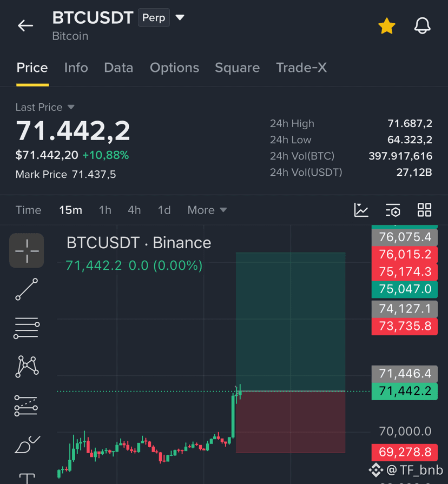Click the gray 71,446.4 price label
This screenshot has width=448, height=484.
(x=405, y=374)
